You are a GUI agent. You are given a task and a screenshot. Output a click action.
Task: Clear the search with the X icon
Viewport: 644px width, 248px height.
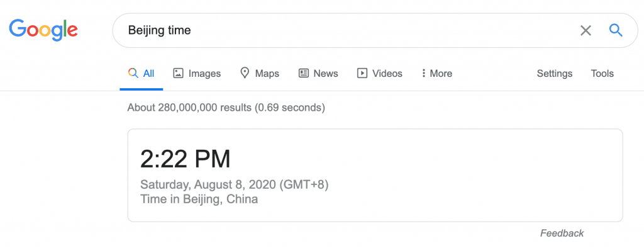(586, 30)
